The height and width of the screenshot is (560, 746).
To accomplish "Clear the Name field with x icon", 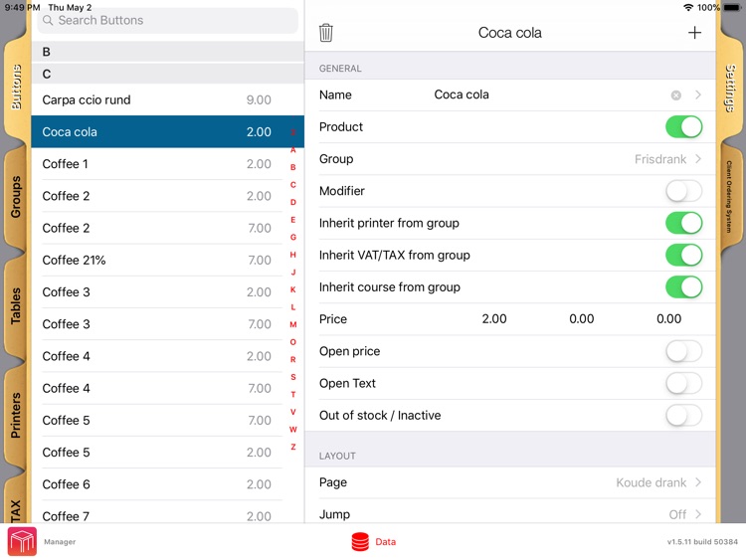I will coord(675,95).
